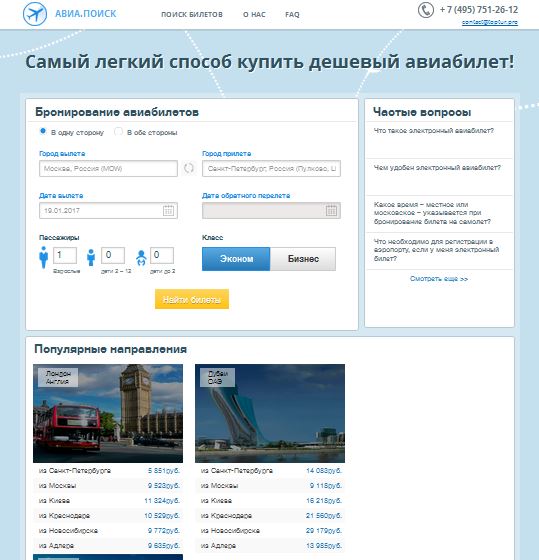Screen dimensions: 539x560
Task: Swap departure and arrival cities icon
Action: point(189,168)
